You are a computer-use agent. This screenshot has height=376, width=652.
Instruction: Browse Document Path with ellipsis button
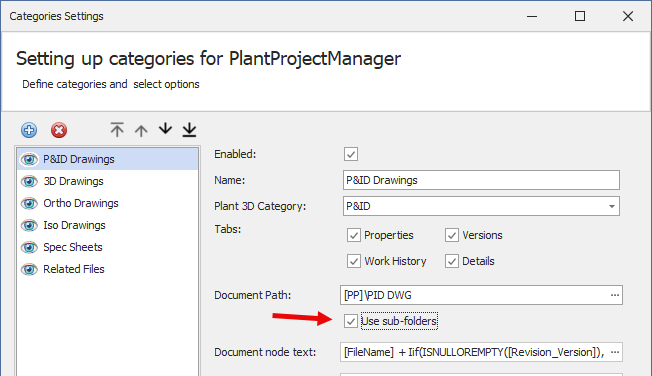coord(615,295)
